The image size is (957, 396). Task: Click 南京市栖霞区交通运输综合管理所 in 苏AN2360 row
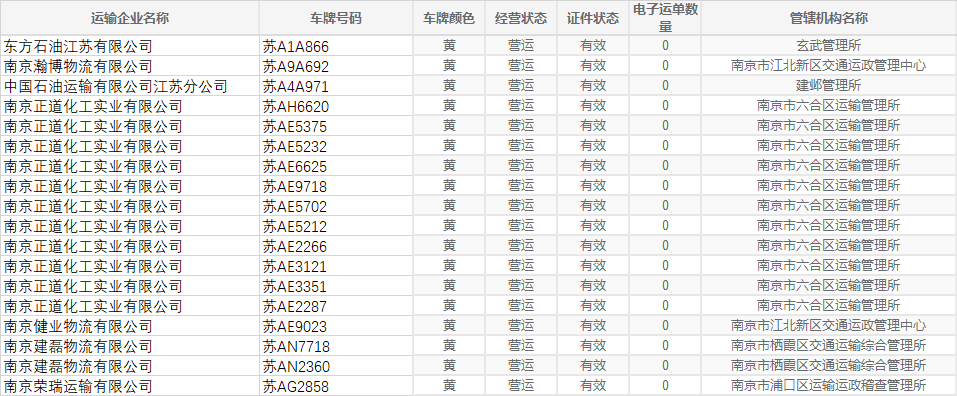tap(829, 365)
